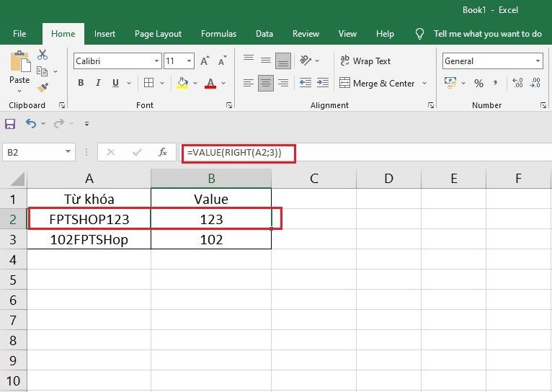Toggle Italic formatting
This screenshot has width=552, height=392.
click(98, 83)
